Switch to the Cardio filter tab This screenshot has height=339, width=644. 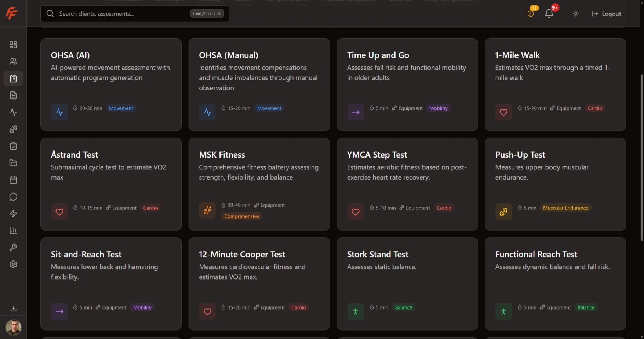click(243, 1)
